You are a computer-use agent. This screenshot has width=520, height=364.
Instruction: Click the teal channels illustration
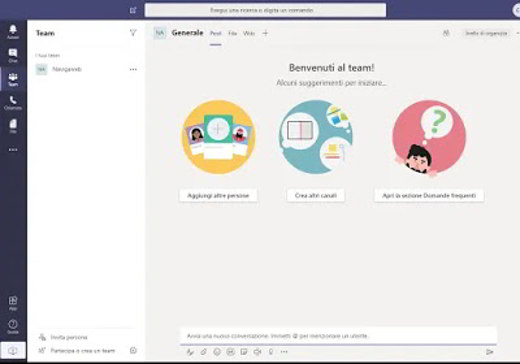[315, 137]
